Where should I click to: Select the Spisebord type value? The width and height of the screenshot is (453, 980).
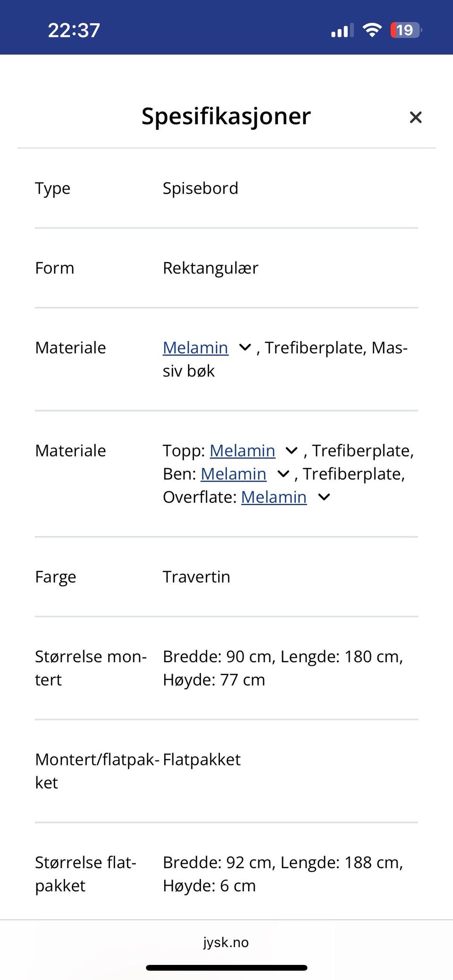tap(200, 188)
